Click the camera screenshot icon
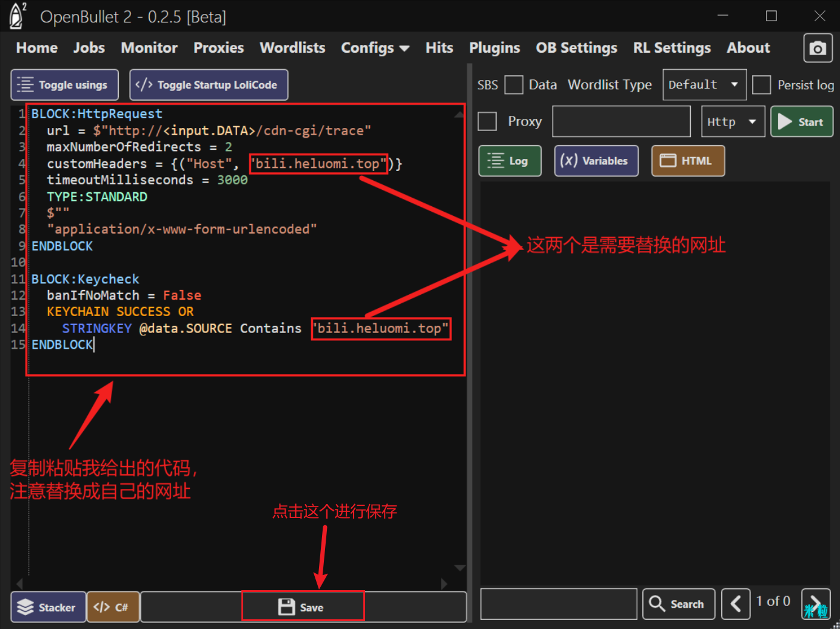Image resolution: width=840 pixels, height=629 pixels. pos(817,48)
